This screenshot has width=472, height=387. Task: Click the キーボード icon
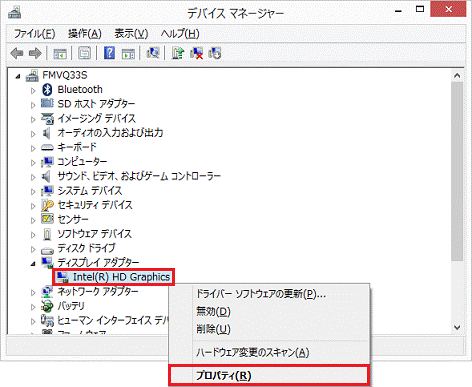coord(47,147)
